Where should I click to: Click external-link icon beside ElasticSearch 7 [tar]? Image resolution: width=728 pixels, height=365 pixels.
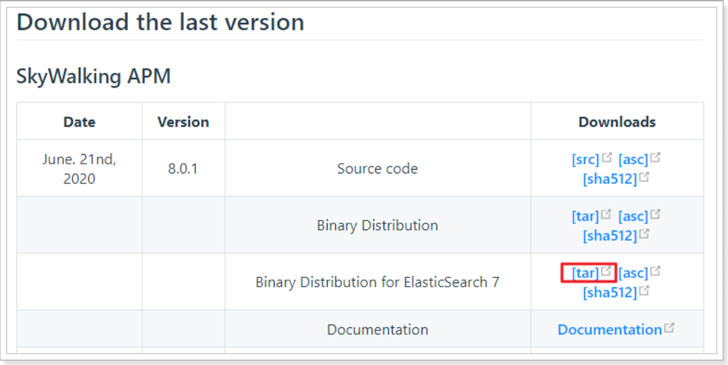606,271
